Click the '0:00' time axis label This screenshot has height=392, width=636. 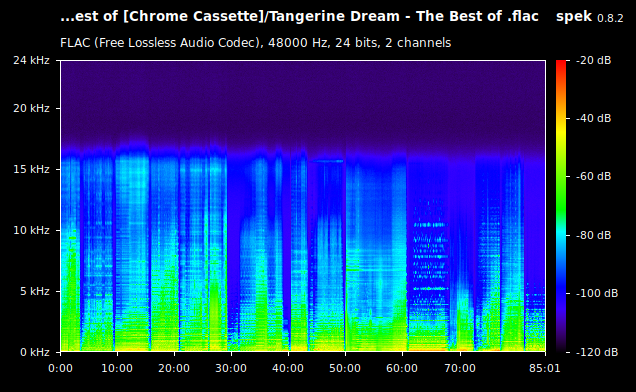(x=60, y=368)
